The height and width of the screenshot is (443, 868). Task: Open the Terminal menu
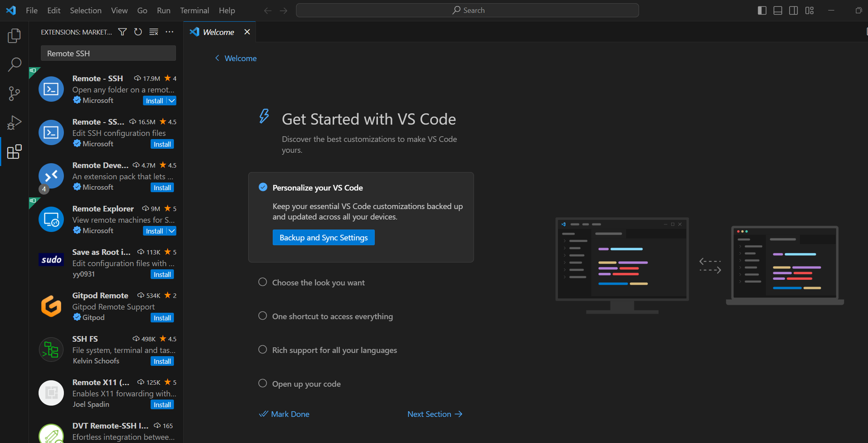[194, 10]
